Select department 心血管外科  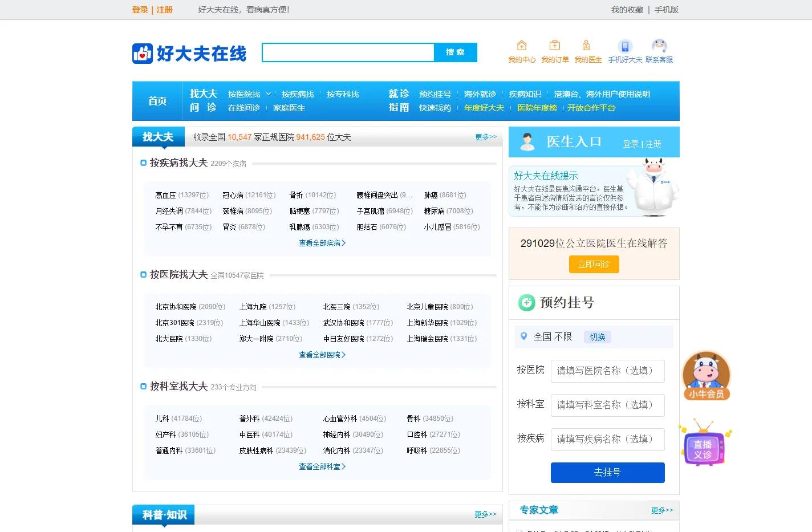(340, 419)
